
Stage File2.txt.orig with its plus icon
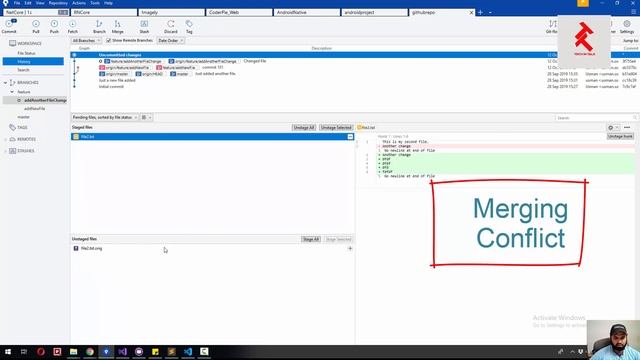[350, 248]
